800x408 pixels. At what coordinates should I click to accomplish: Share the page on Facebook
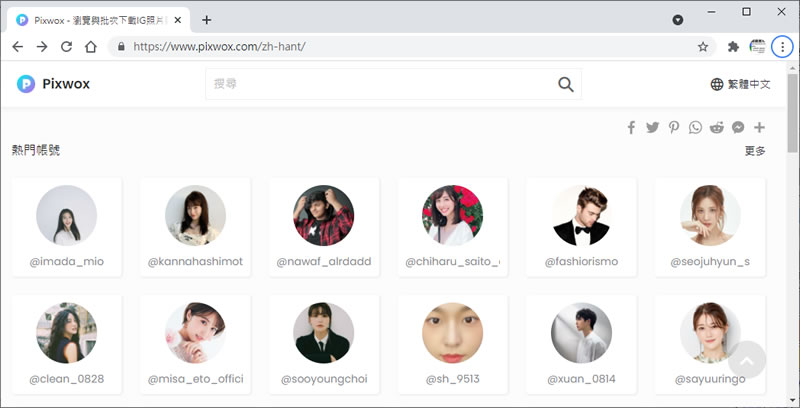tap(631, 128)
